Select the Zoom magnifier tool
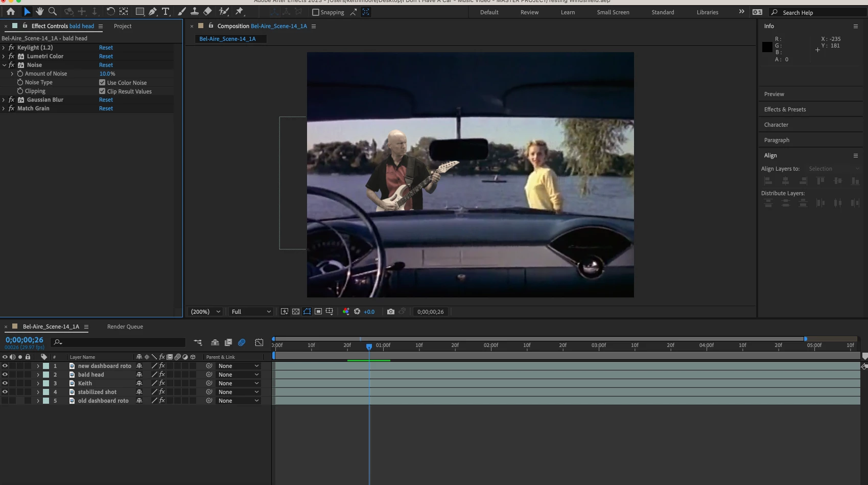This screenshot has width=868, height=485. pos(52,11)
